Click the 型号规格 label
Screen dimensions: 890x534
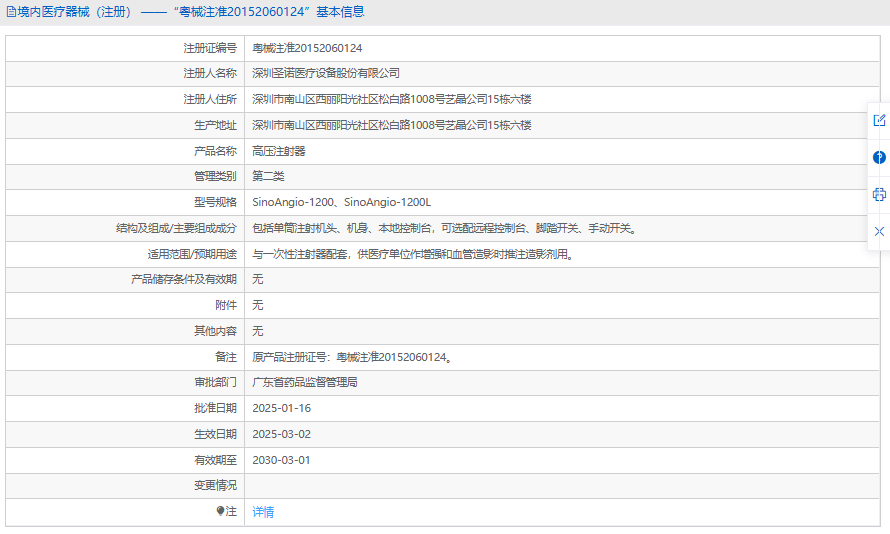(215, 202)
